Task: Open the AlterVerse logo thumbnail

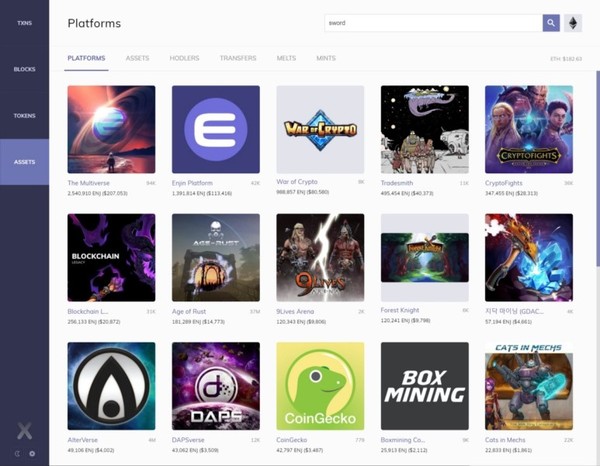Action: tap(111, 386)
